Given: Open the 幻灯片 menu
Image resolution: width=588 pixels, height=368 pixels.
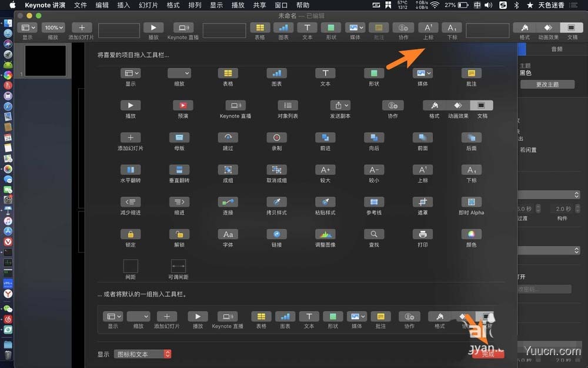Looking at the screenshot, I should pos(148,5).
